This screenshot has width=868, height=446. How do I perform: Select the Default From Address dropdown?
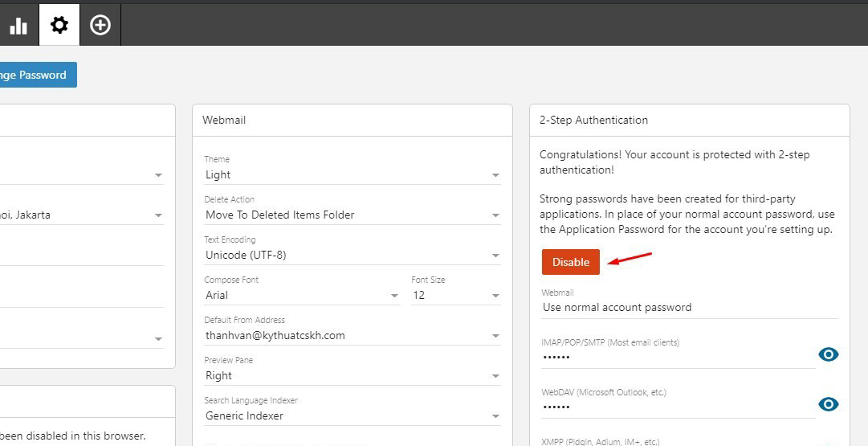(352, 335)
